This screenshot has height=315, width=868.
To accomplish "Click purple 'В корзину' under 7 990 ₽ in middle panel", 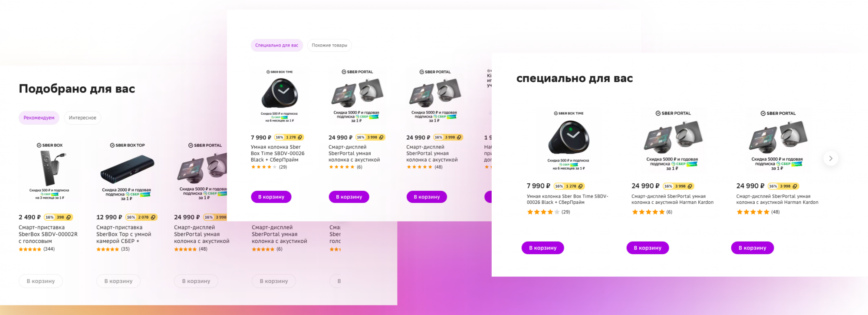I will (x=271, y=197).
